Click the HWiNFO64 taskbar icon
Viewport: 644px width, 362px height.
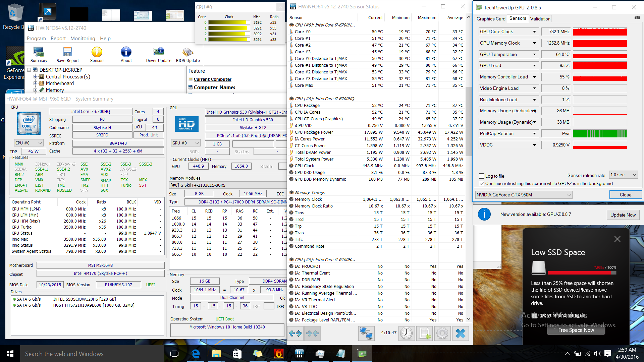point(299,354)
